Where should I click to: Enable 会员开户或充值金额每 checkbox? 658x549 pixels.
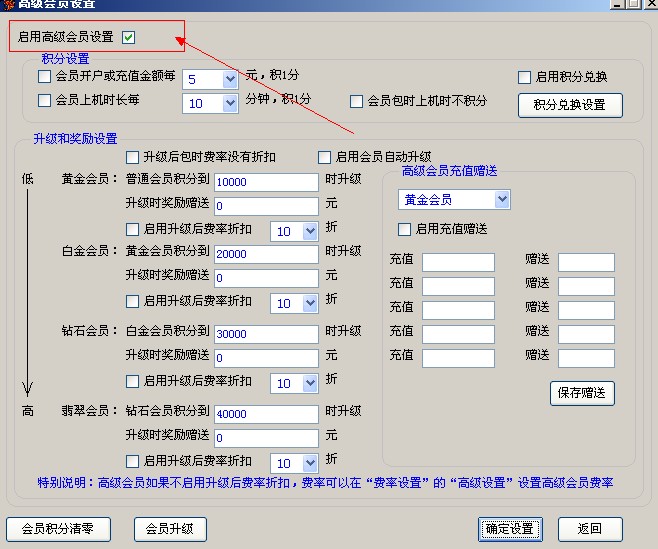tap(44, 76)
